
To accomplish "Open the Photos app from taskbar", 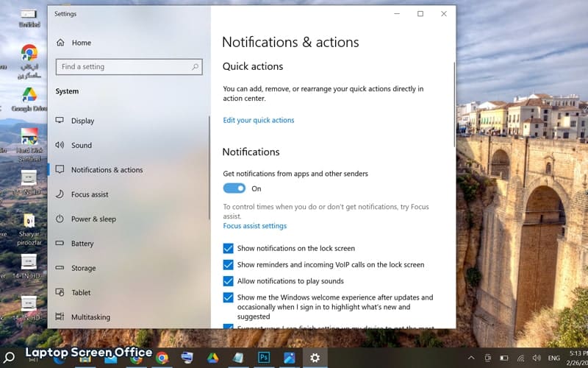I will pos(289,358).
